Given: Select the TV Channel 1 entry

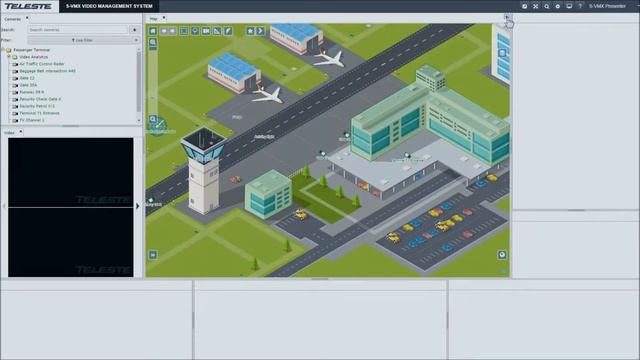Looking at the screenshot, I should (x=32, y=120).
